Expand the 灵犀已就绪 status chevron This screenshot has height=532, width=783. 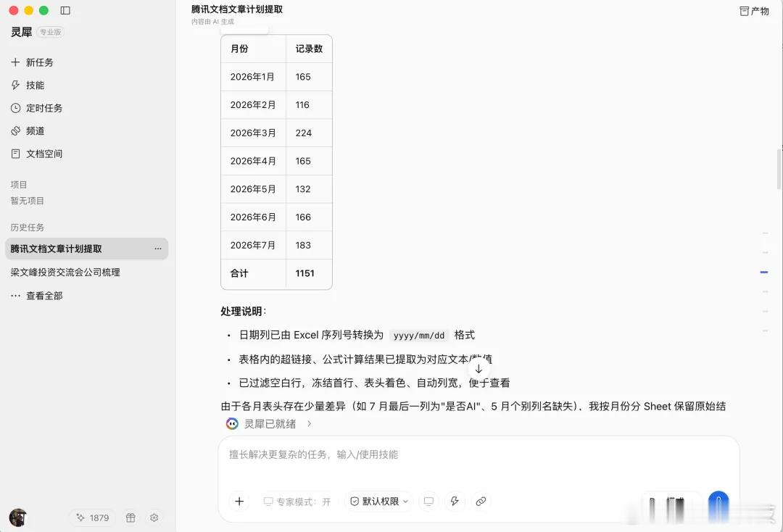[310, 424]
